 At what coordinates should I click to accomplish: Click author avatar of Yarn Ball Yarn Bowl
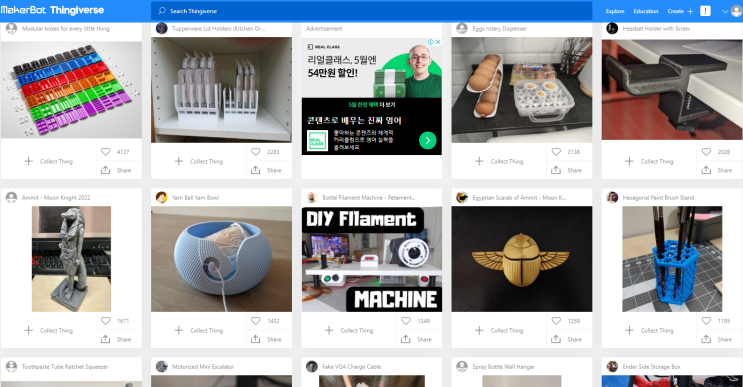pos(162,198)
